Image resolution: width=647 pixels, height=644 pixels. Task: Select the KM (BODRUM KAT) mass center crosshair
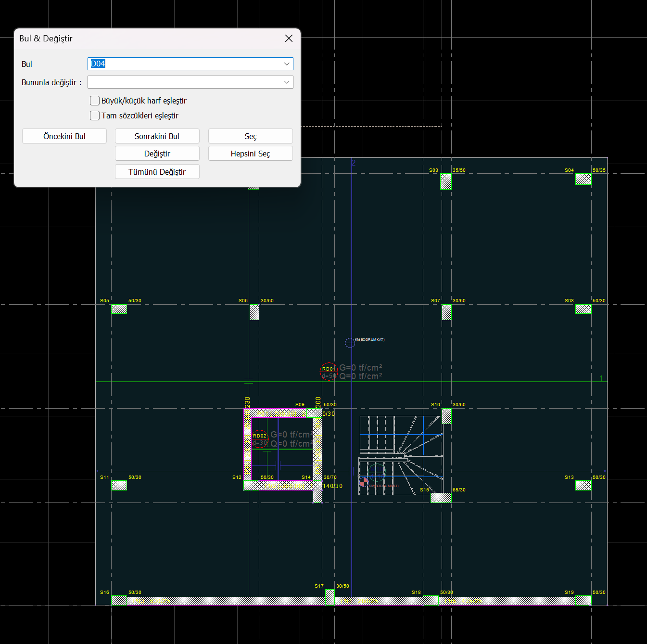tap(350, 343)
